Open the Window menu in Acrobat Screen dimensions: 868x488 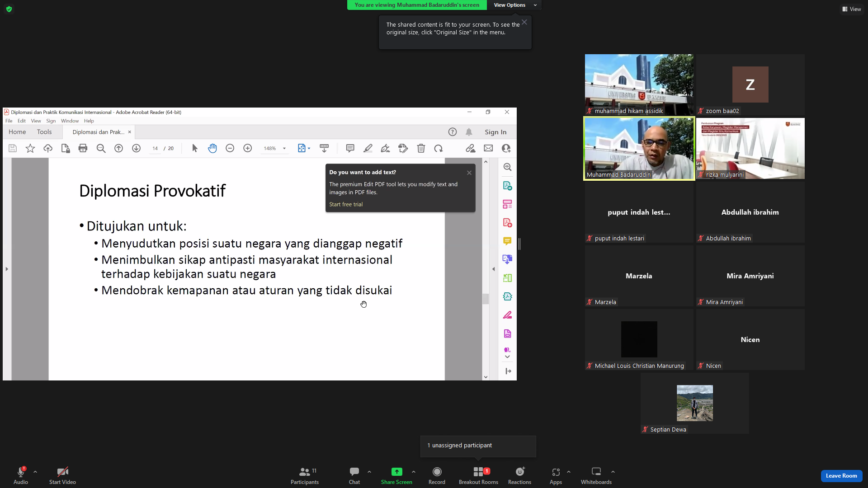(x=70, y=121)
